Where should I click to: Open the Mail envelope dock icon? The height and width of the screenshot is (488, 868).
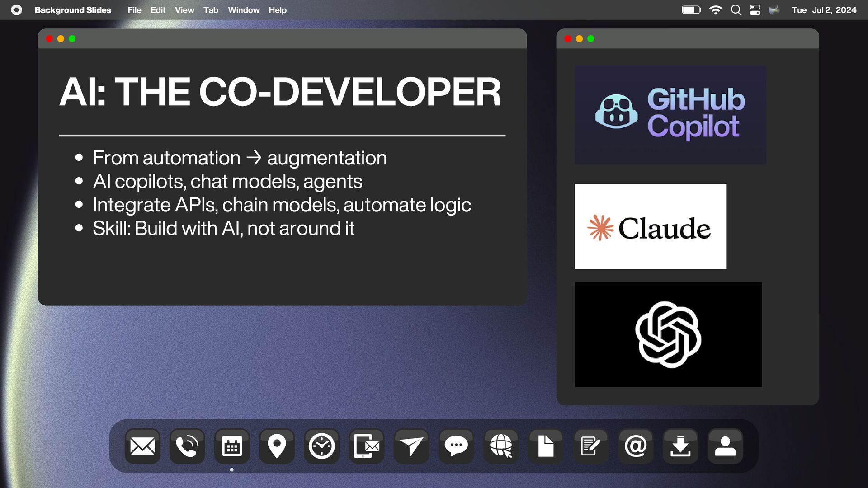pyautogui.click(x=142, y=446)
